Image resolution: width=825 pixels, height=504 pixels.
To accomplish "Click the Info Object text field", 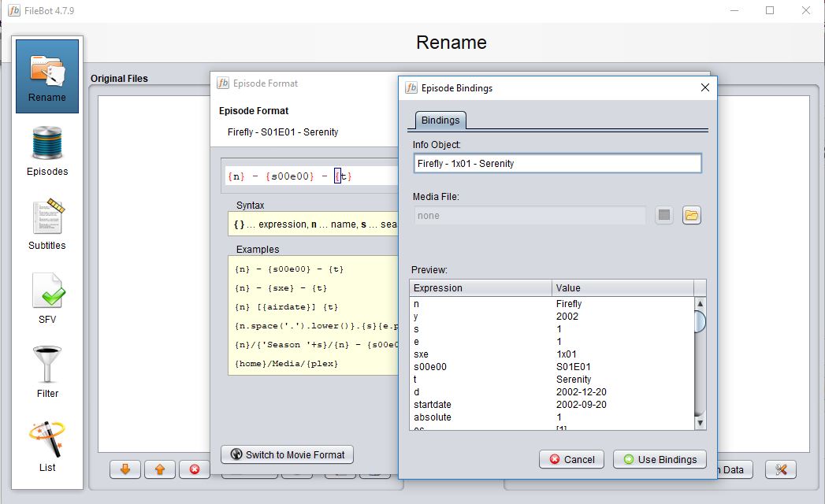I will tap(557, 164).
